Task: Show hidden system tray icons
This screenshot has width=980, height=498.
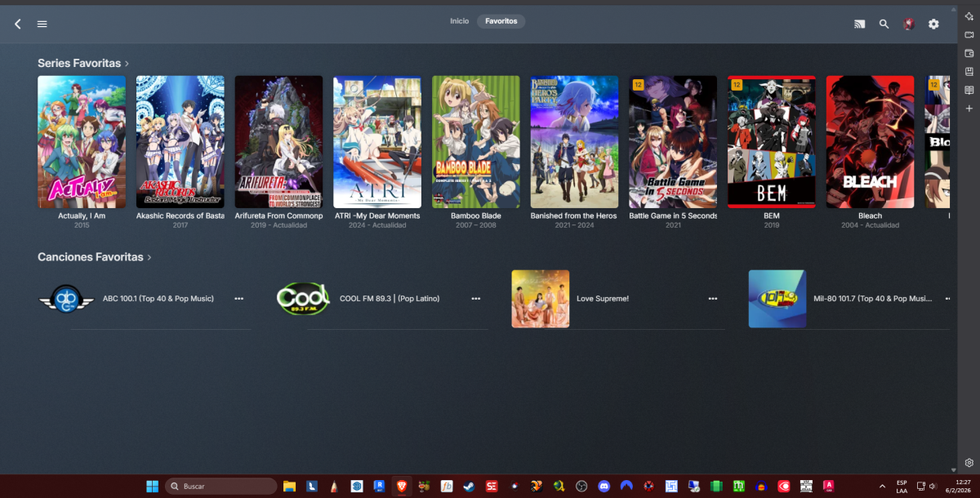Action: coord(882,487)
